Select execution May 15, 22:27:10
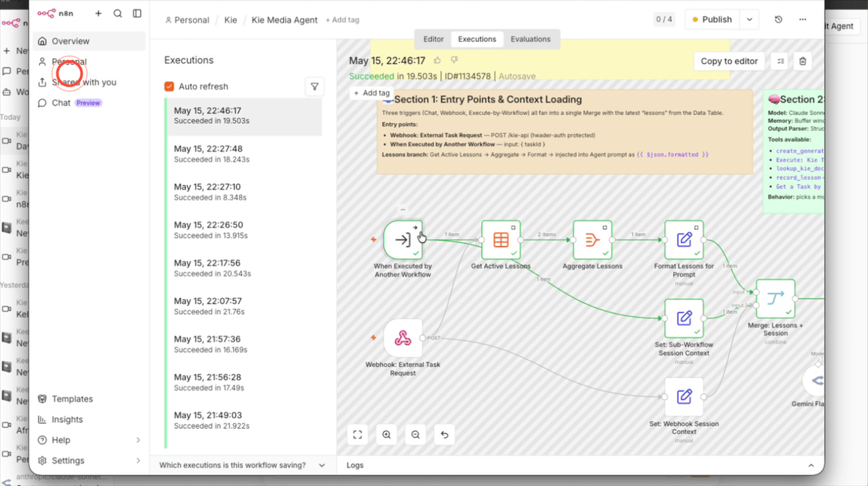 click(244, 192)
